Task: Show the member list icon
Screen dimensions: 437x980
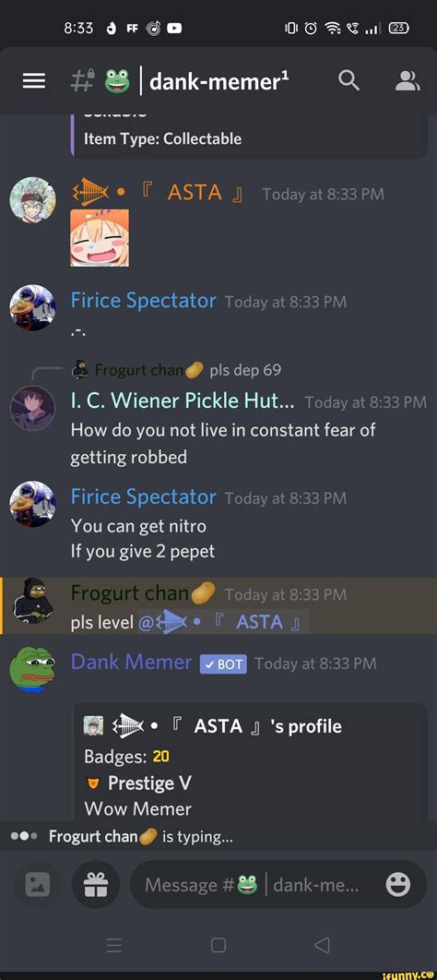Action: coord(407,80)
